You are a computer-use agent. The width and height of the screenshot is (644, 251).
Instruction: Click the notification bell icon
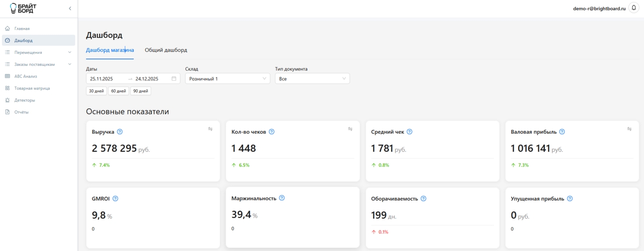[x=634, y=7]
